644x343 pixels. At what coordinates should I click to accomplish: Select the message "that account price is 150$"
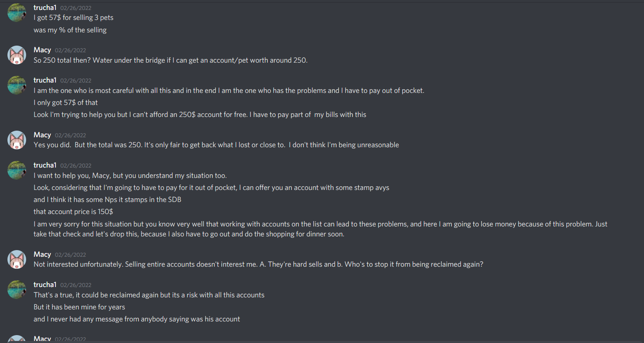[x=73, y=212]
